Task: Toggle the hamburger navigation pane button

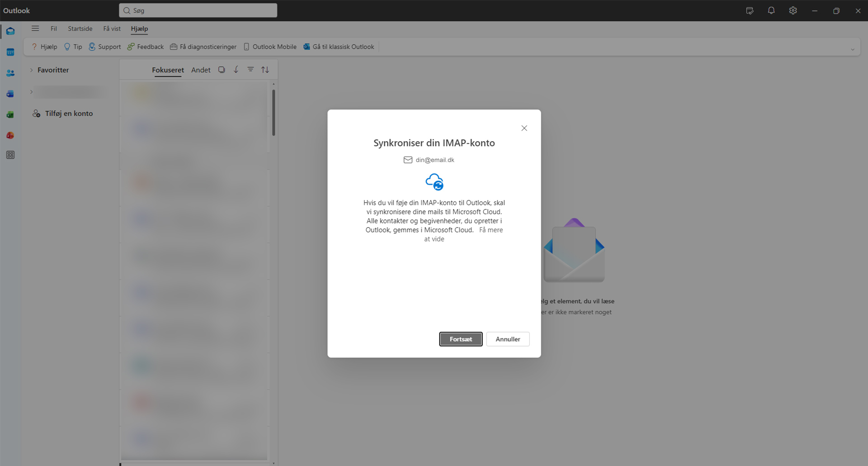Action: 35,29
